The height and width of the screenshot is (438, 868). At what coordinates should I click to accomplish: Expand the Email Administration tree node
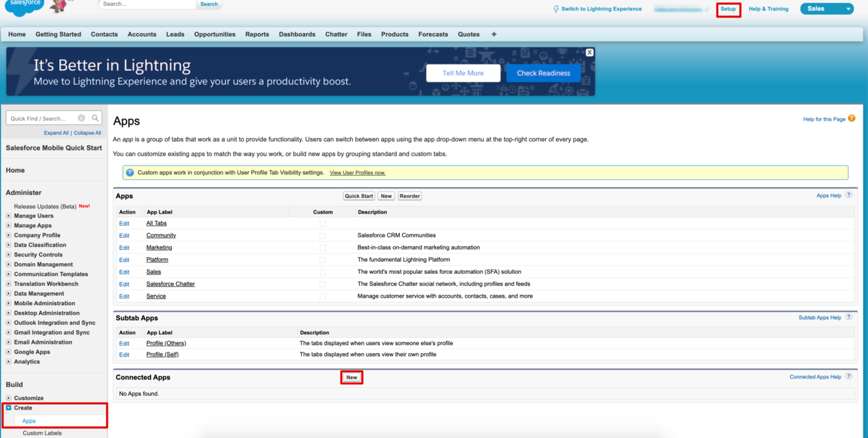point(9,342)
